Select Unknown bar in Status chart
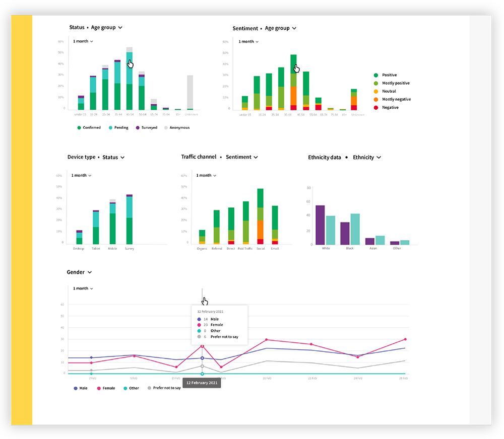 191,93
